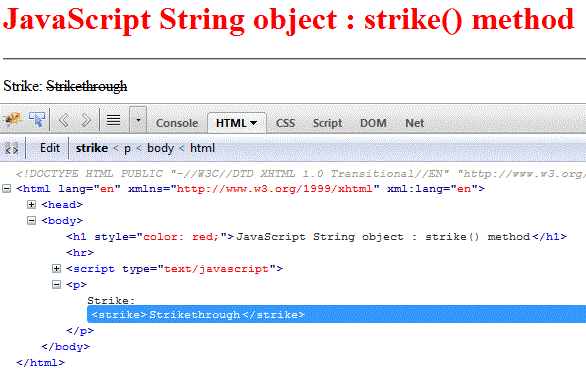The height and width of the screenshot is (374, 586).
Task: Click the Firebug bug icon
Action: click(12, 120)
